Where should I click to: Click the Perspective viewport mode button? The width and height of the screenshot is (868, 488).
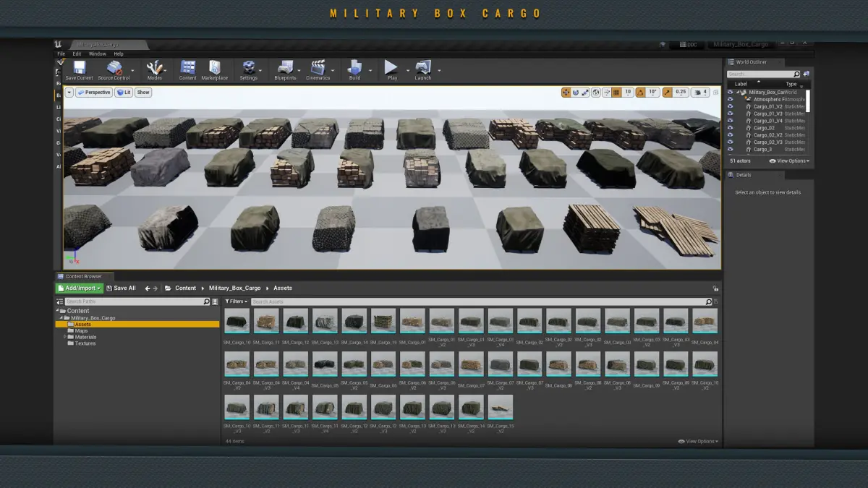(x=94, y=93)
